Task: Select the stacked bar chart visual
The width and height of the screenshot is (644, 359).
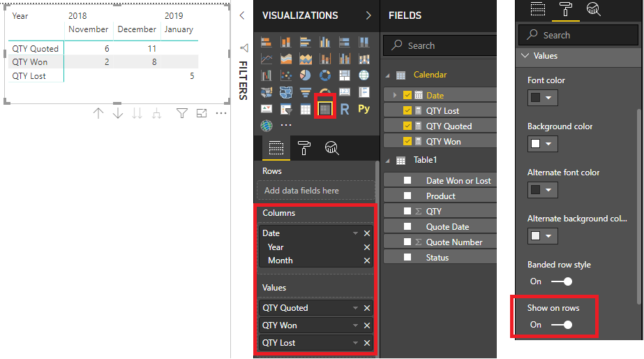Action: pos(266,42)
